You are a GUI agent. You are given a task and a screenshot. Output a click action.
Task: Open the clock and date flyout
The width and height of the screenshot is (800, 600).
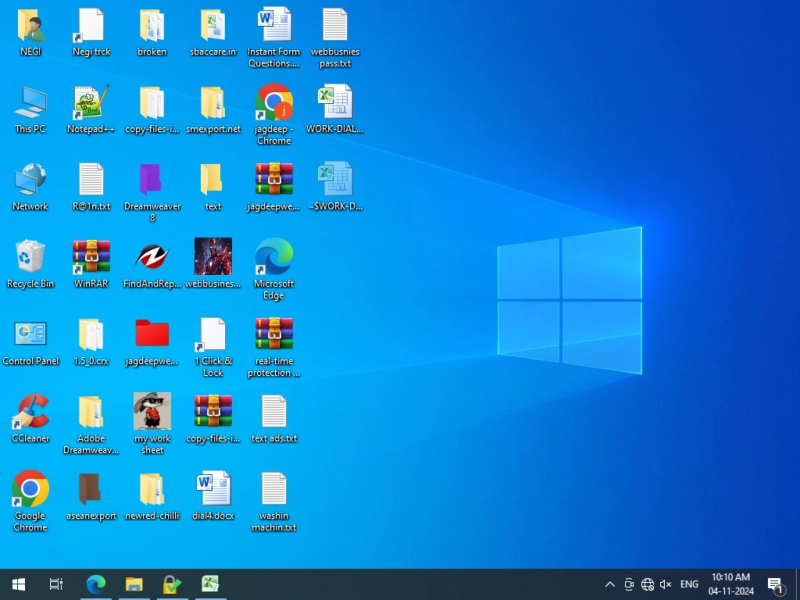730,584
